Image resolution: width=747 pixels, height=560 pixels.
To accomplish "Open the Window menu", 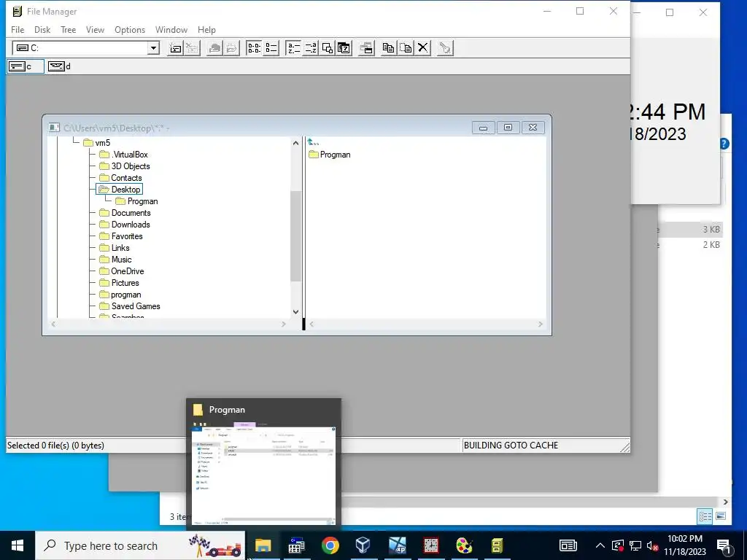I will (x=171, y=29).
